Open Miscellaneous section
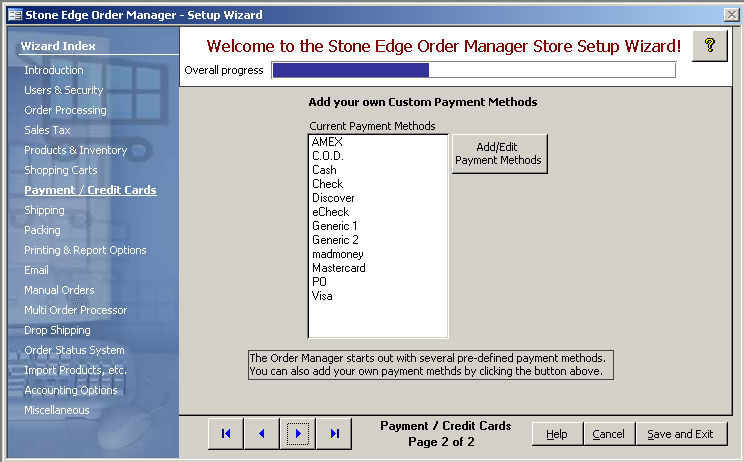This screenshot has width=744, height=462. [56, 410]
